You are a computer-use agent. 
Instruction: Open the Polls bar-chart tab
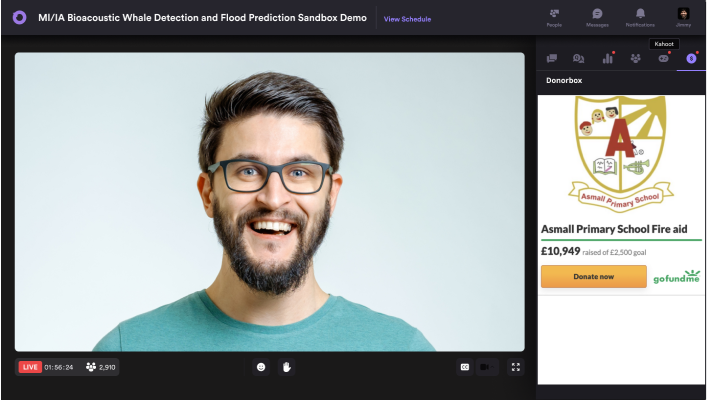click(607, 59)
